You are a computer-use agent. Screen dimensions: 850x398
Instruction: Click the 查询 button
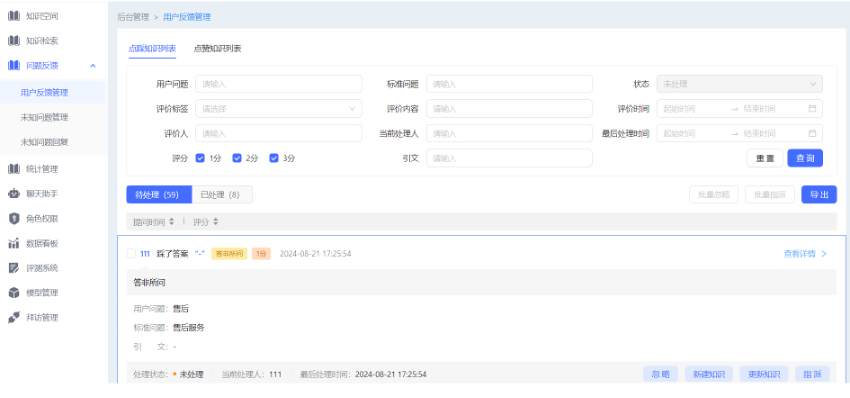click(805, 158)
